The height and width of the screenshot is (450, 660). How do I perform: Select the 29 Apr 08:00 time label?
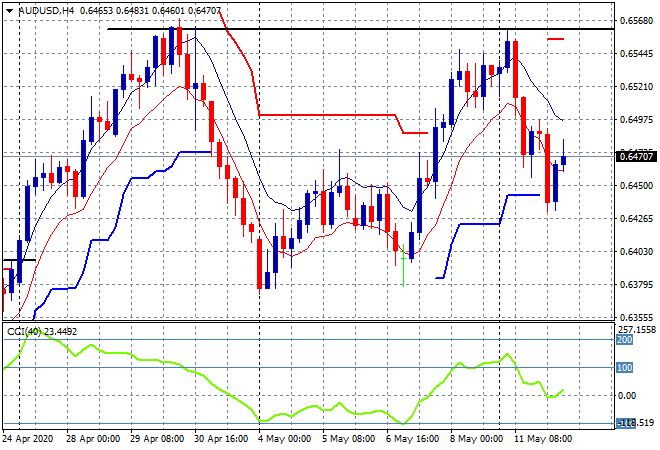point(157,439)
